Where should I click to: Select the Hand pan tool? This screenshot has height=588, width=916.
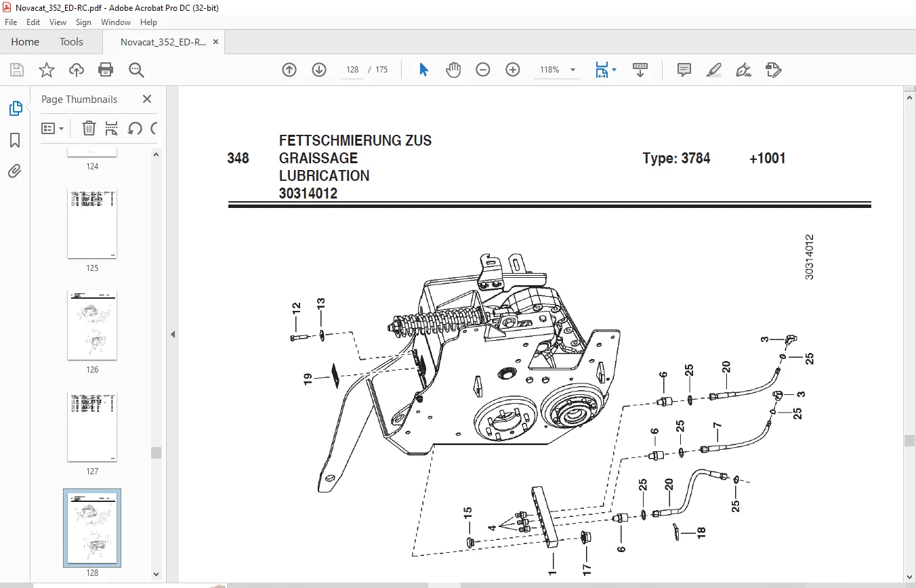pyautogui.click(x=453, y=70)
